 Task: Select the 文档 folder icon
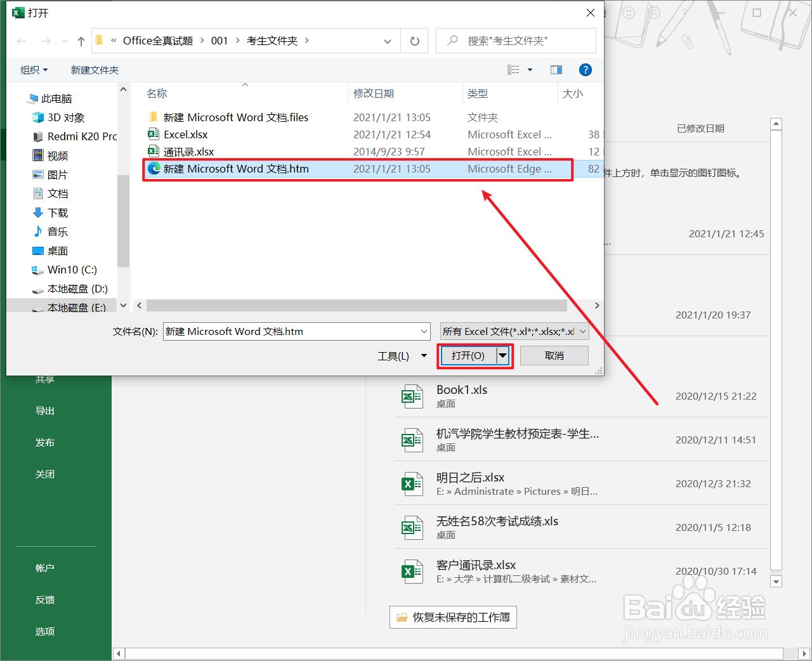(x=38, y=193)
